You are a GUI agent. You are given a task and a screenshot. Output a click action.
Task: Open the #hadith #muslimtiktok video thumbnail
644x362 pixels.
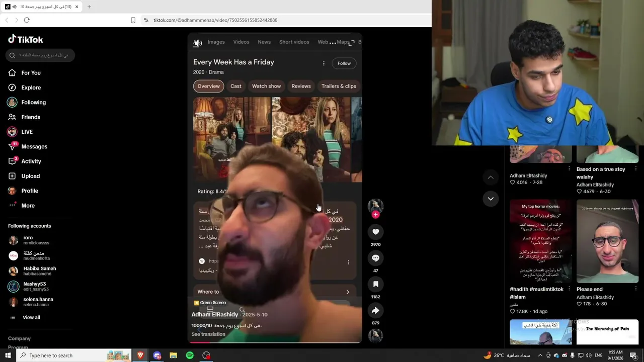pyautogui.click(x=541, y=241)
